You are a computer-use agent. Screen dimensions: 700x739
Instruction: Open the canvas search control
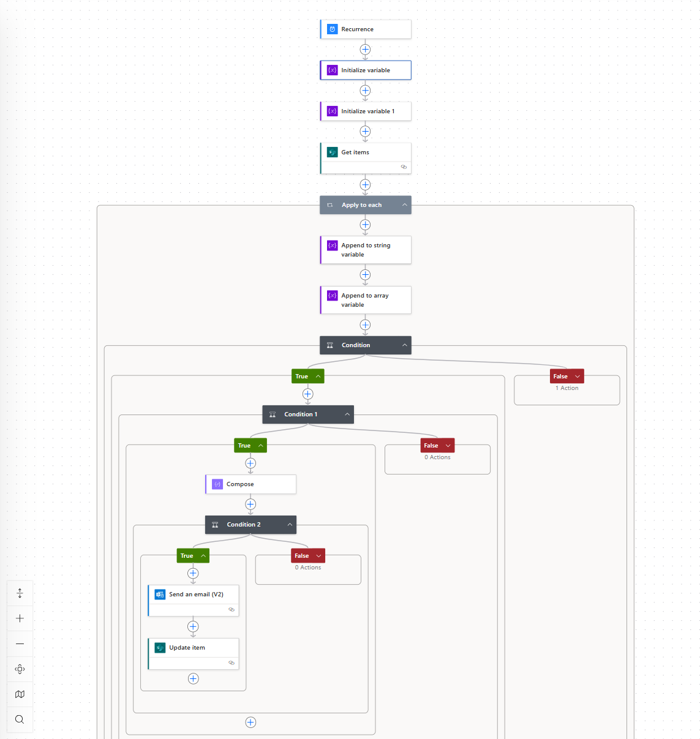click(20, 719)
